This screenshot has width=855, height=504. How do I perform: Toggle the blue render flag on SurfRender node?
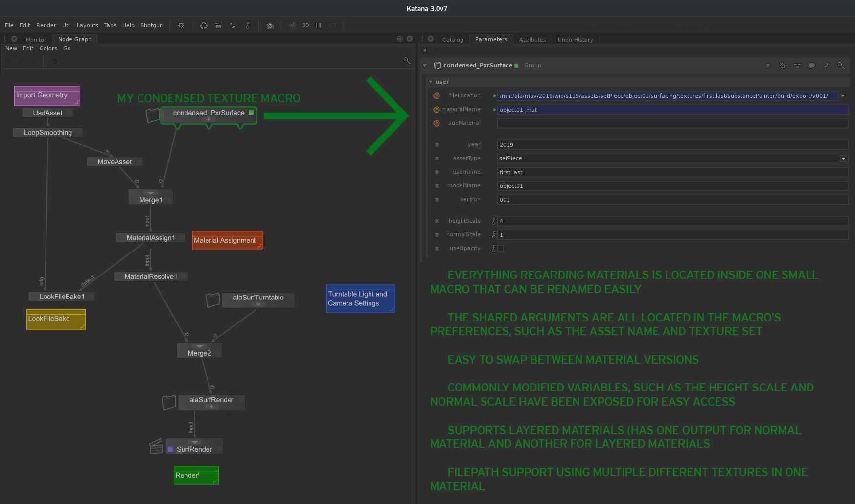point(170,449)
